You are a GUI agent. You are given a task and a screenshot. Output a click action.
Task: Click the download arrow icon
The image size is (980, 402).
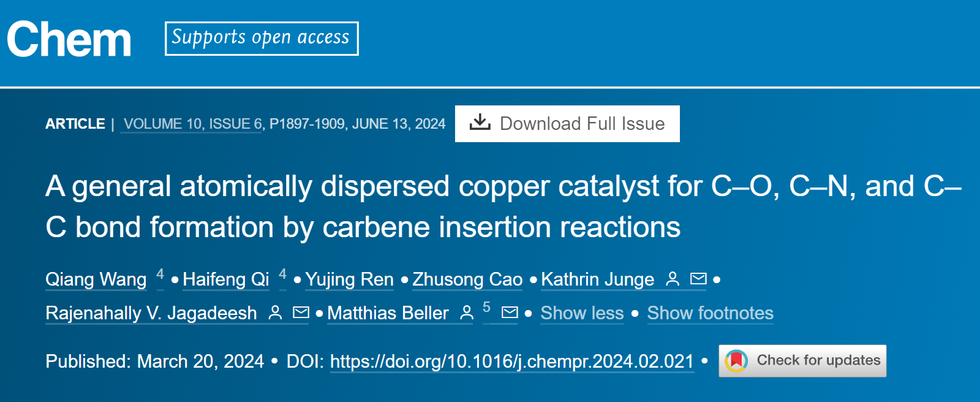pos(480,123)
